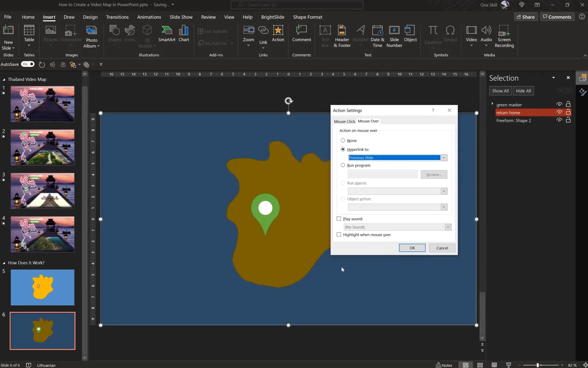The width and height of the screenshot is (588, 368).
Task: Open the Transitions ribbon tab
Action: [x=117, y=17]
